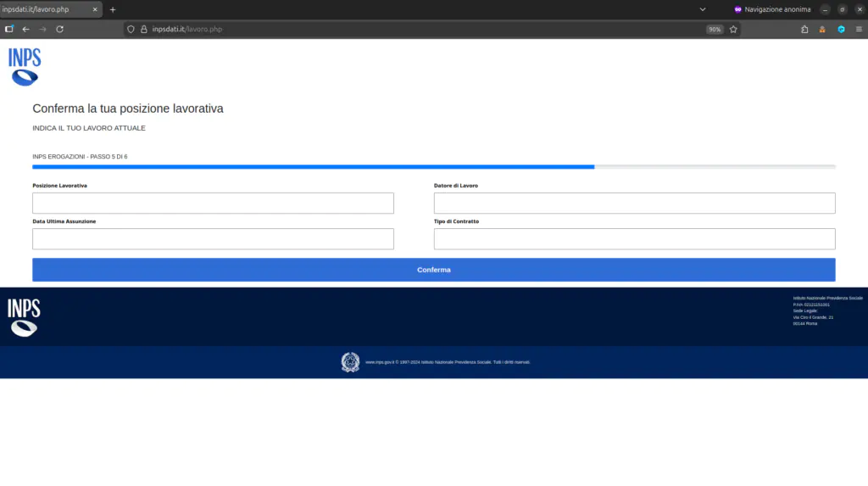Close the inpsdati.it/lavoro.php tab

(96, 9)
